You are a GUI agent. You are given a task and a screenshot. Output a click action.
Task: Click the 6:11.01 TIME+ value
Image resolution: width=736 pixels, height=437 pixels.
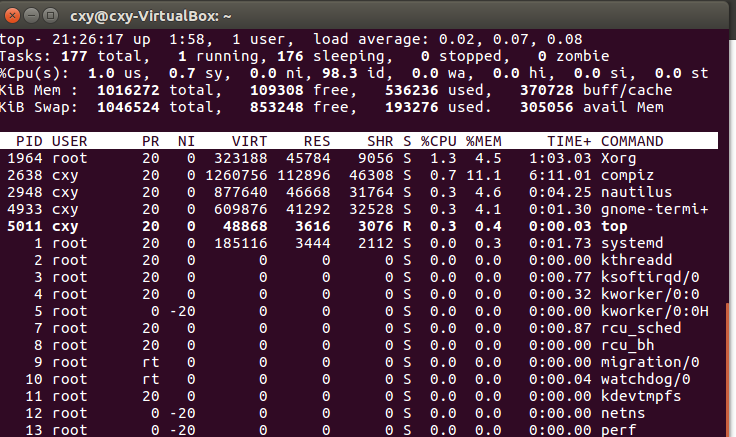560,176
